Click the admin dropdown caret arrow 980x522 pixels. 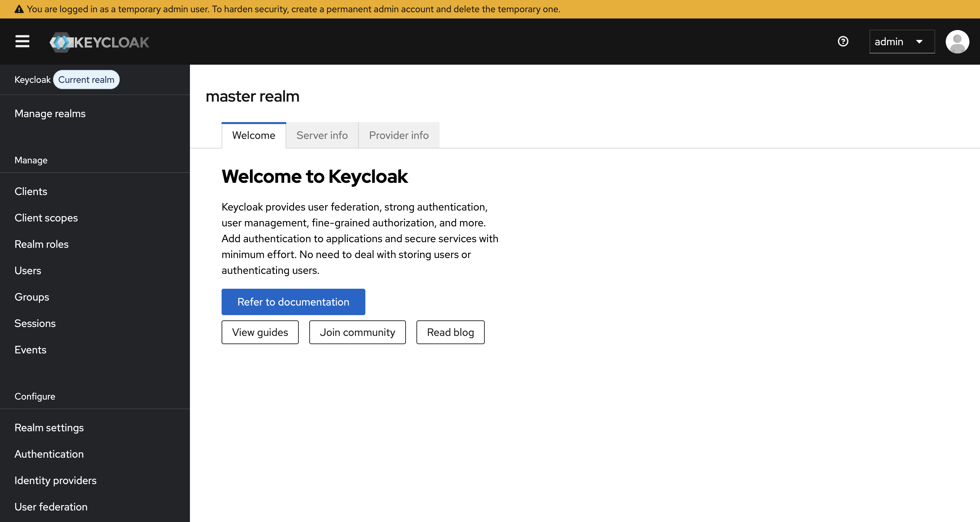click(x=919, y=42)
